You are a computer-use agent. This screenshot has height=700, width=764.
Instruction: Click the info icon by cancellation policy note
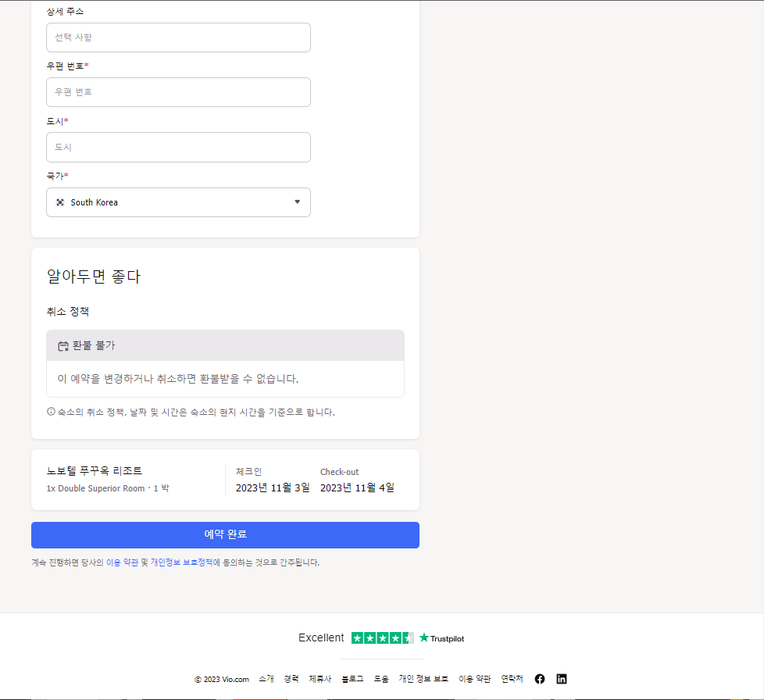[x=52, y=412]
